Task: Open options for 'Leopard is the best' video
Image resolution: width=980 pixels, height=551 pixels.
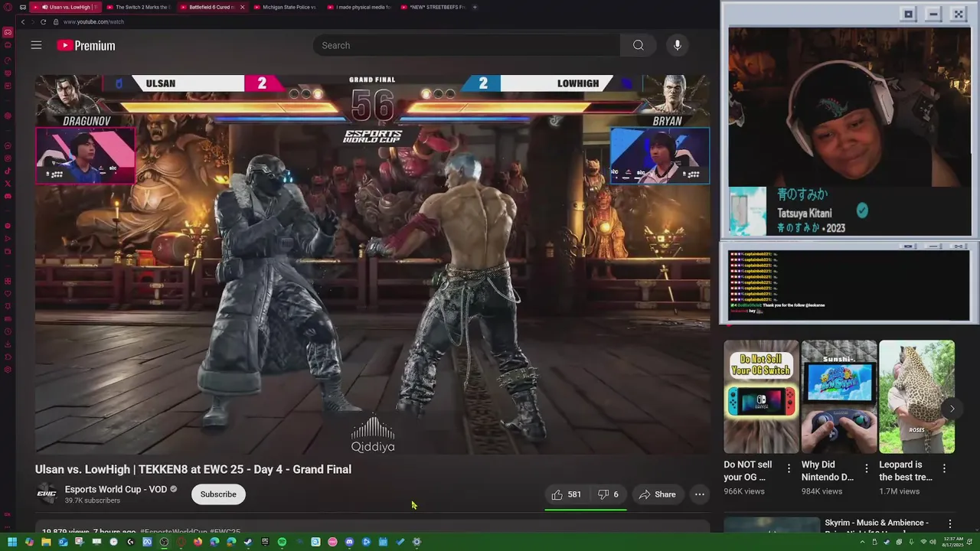Action: 944,468
